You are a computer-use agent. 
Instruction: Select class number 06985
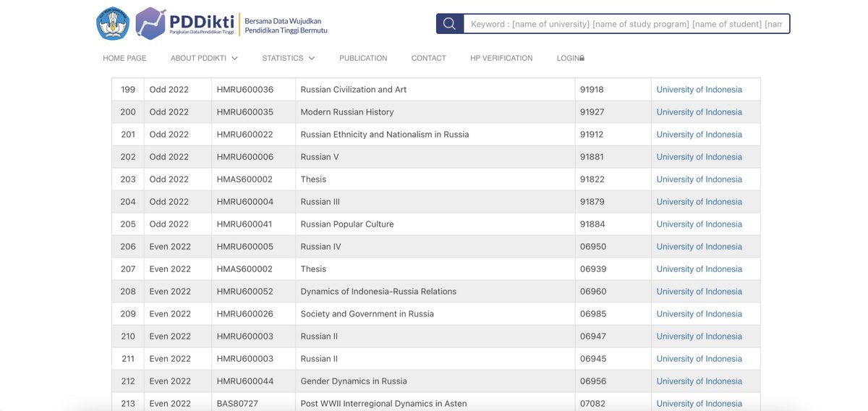pos(593,314)
